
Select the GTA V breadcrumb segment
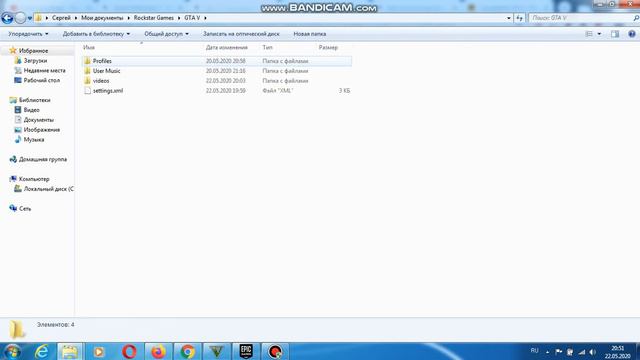pos(192,18)
